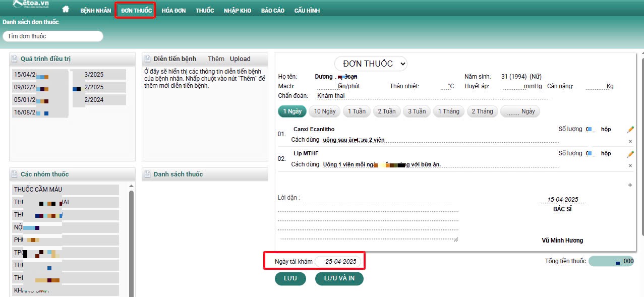The height and width of the screenshot is (297, 644).
Task: Open the BỆNH NHÂN menu
Action: 95,11
